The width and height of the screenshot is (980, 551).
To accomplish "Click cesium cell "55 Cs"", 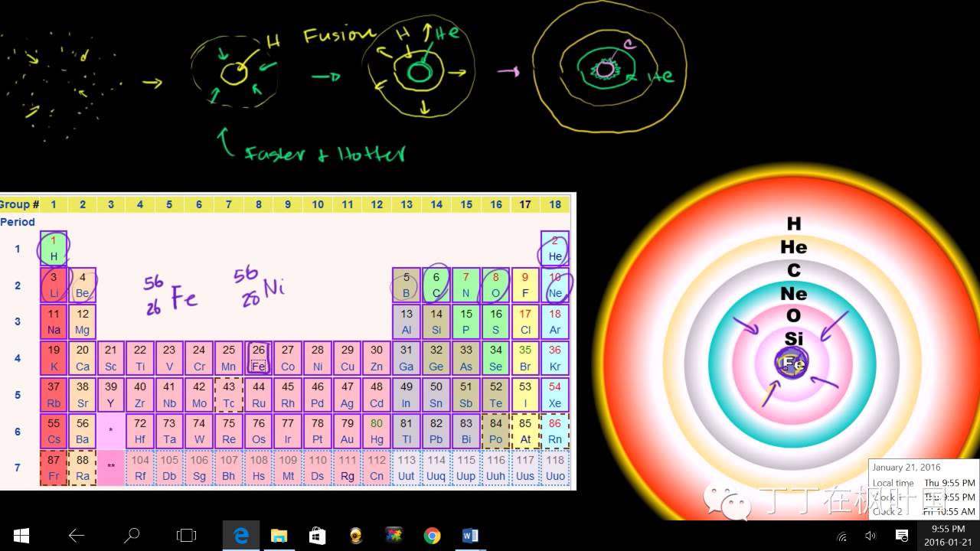I will (x=54, y=432).
